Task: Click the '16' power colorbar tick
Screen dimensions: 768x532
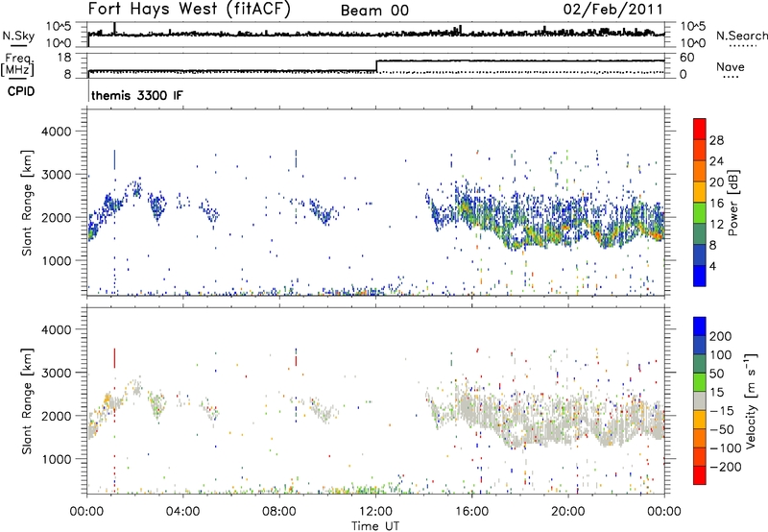Action: click(716, 203)
